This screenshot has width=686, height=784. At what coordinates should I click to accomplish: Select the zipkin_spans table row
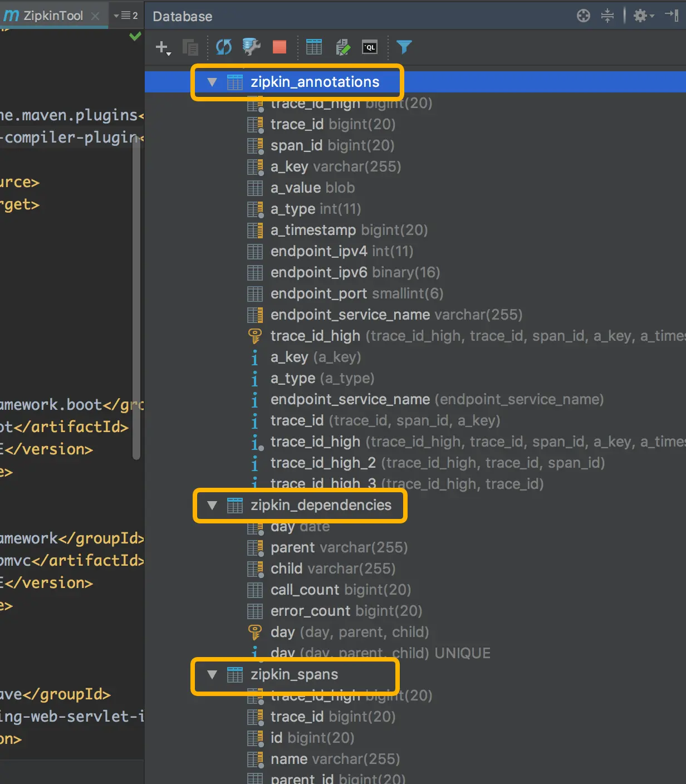[x=415, y=674]
